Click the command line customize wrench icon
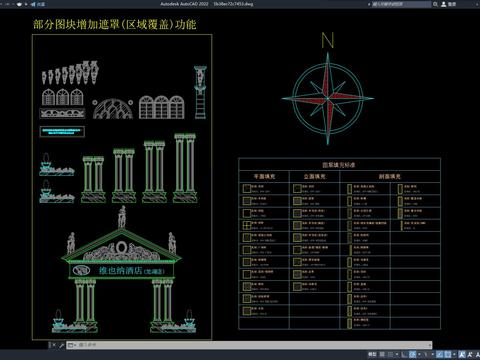 coord(61,345)
